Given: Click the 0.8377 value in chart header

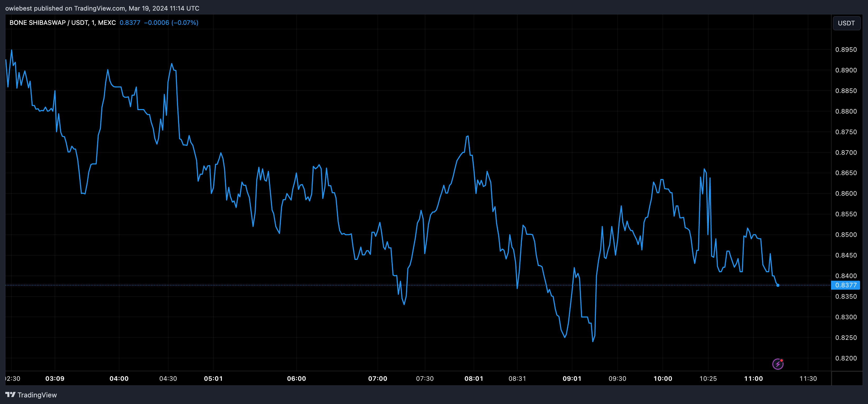Looking at the screenshot, I should (x=130, y=22).
